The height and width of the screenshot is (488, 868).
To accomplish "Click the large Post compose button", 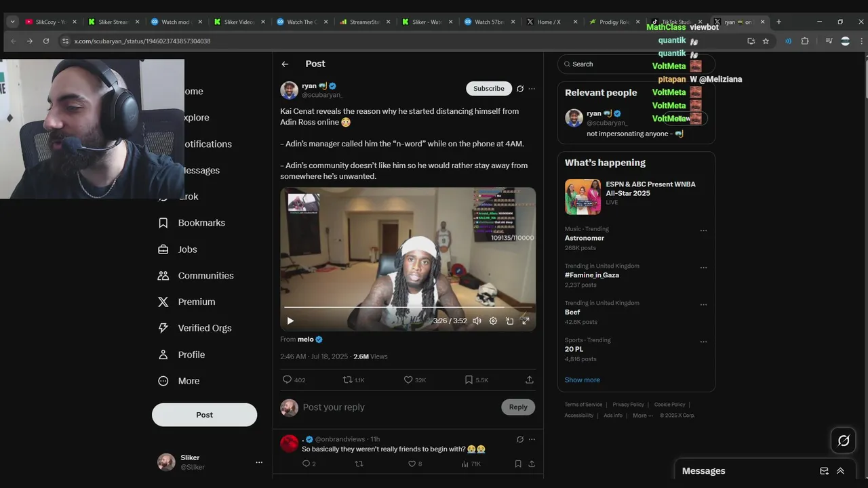I will pos(204,415).
